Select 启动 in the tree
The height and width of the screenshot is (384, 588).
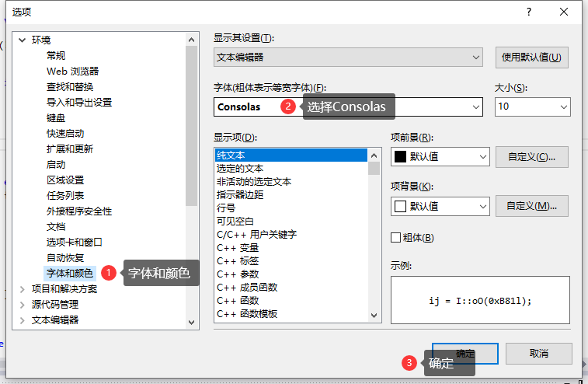[x=56, y=165]
